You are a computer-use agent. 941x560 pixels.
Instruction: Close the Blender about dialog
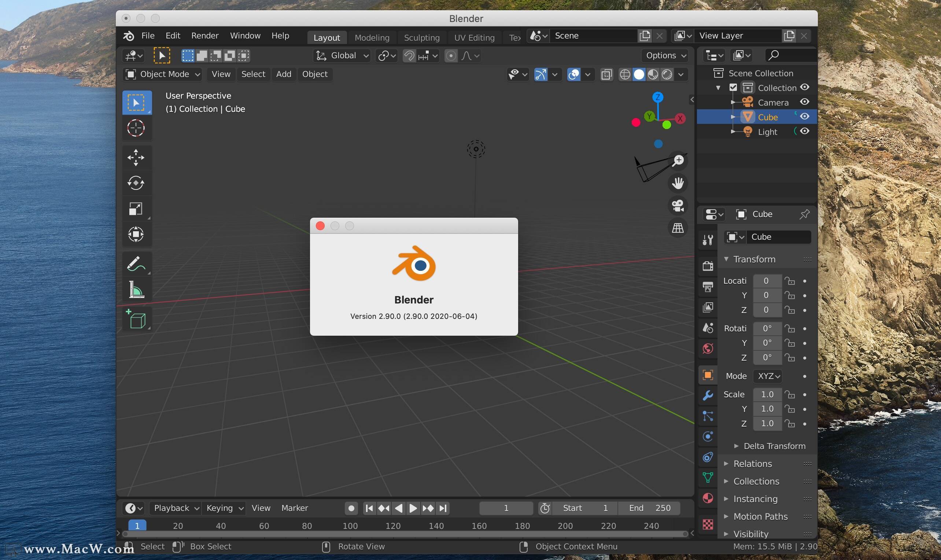320,226
